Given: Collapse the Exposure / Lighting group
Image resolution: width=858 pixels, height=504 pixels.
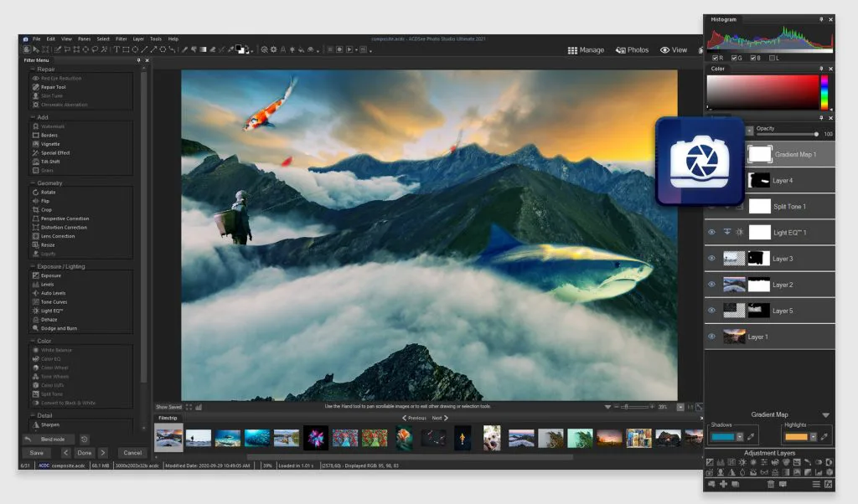Looking at the screenshot, I should point(33,266).
